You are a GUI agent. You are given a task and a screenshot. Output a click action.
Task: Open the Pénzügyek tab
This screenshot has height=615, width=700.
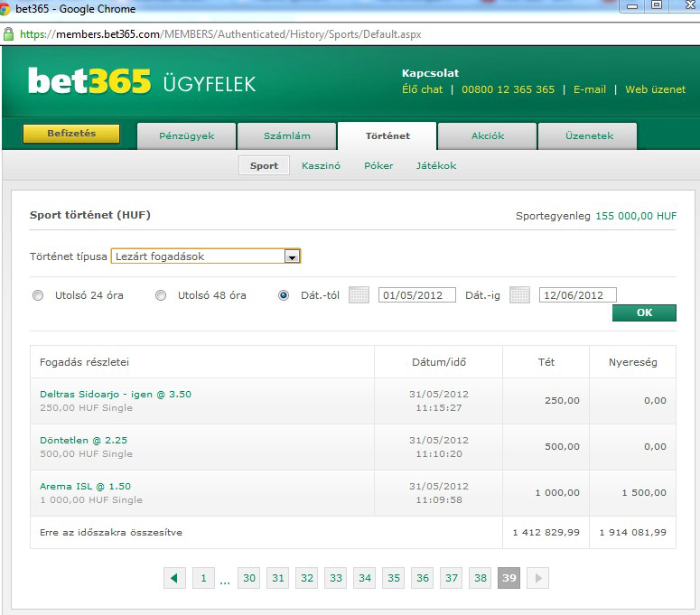[x=187, y=136]
